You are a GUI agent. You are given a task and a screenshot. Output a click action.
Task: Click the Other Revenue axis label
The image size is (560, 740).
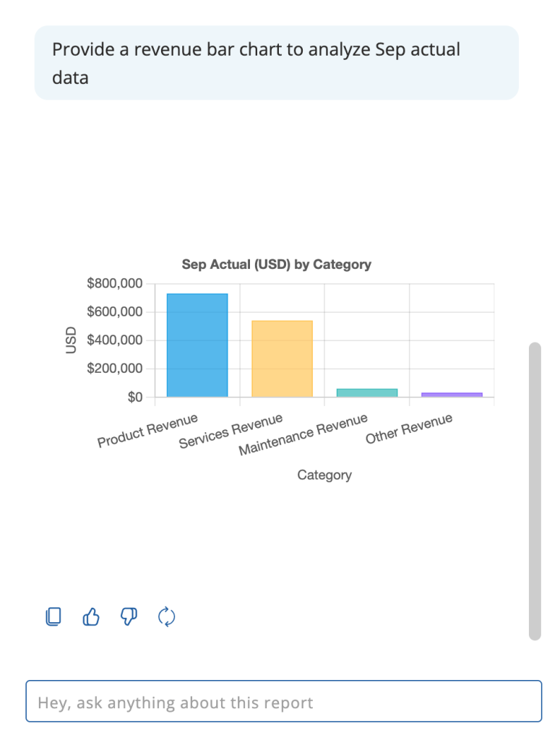[x=409, y=429]
